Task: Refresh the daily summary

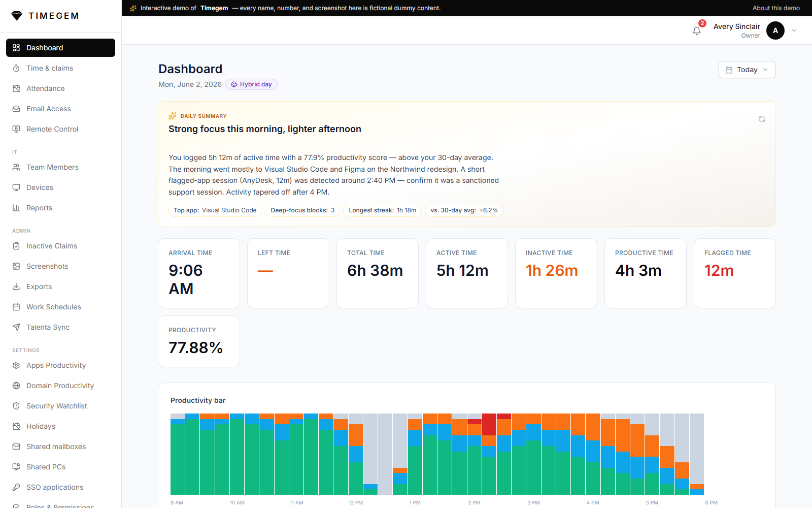Action: (762, 119)
